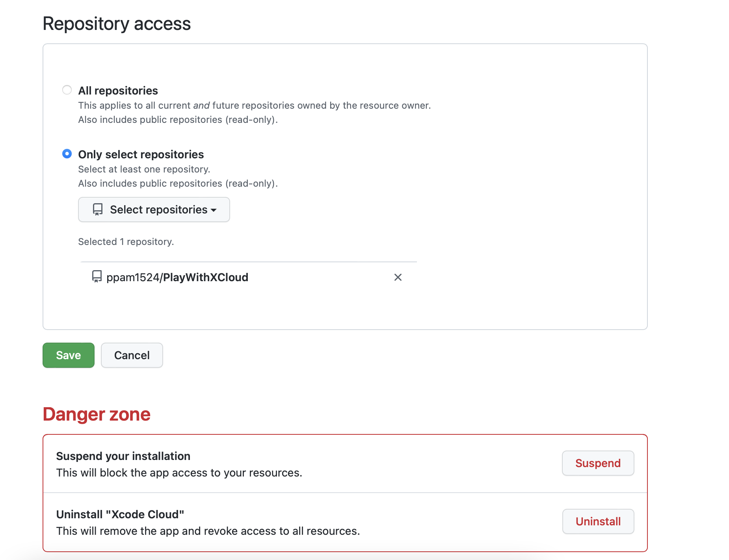This screenshot has height=560, width=729.
Task: Click the Repository access heading
Action: click(x=117, y=24)
